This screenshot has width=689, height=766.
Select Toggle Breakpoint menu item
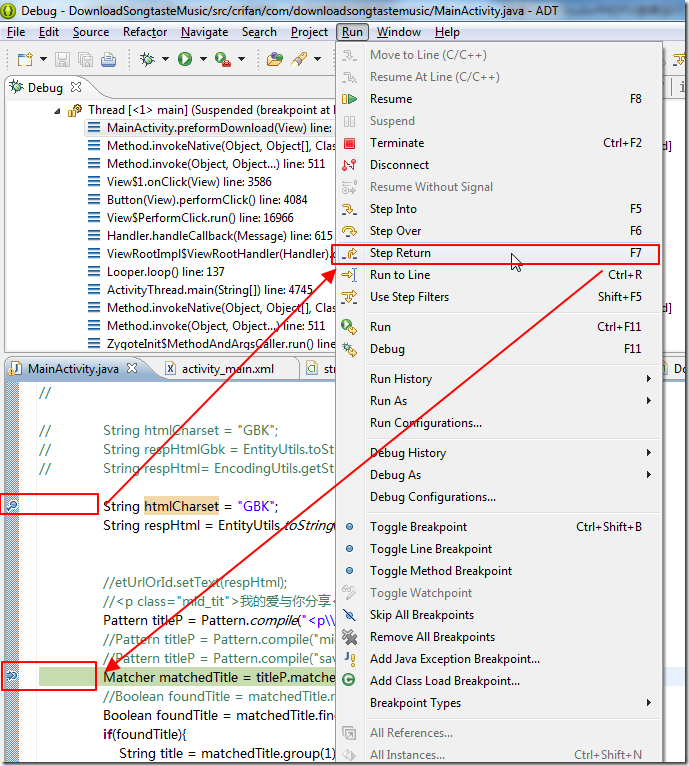pyautogui.click(x=498, y=527)
